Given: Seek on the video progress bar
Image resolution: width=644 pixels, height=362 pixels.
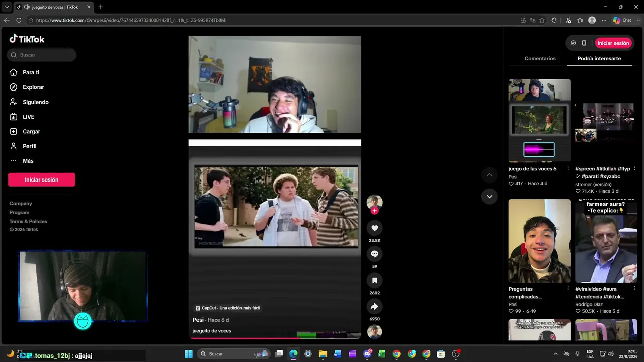Looking at the screenshot, I should click(x=275, y=338).
